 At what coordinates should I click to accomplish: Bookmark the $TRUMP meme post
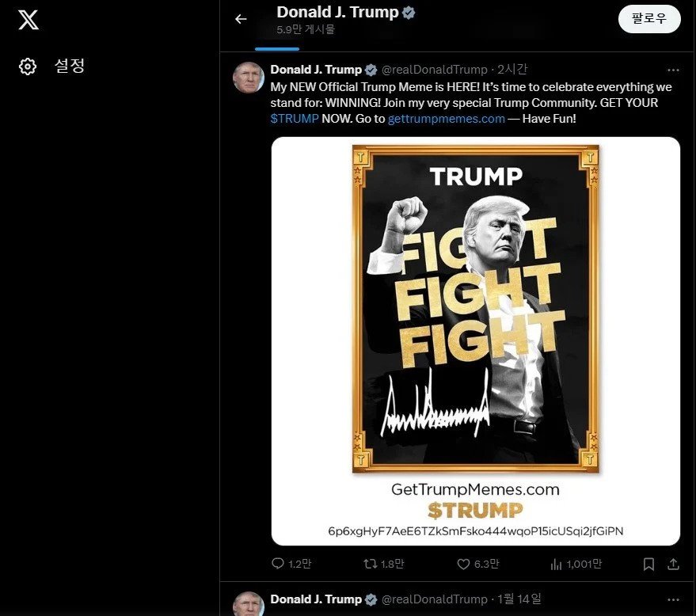pyautogui.click(x=649, y=564)
